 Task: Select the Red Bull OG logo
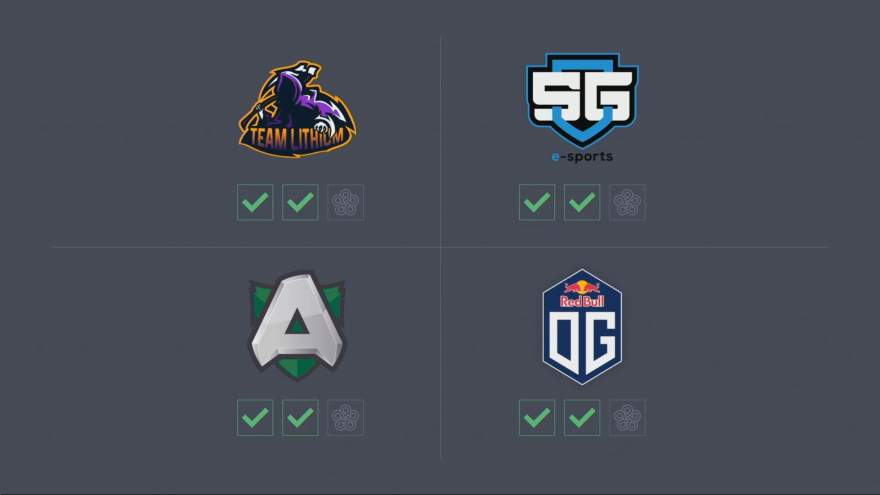click(582, 327)
